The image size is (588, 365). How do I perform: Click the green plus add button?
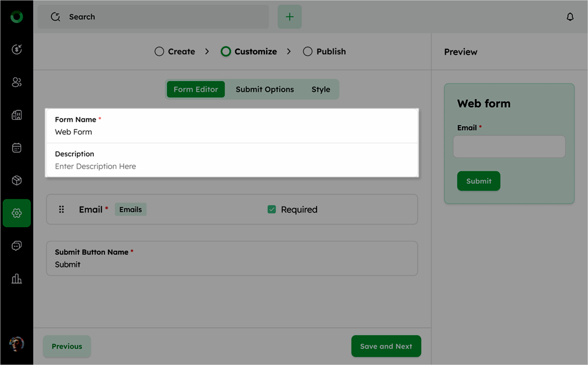pos(289,17)
